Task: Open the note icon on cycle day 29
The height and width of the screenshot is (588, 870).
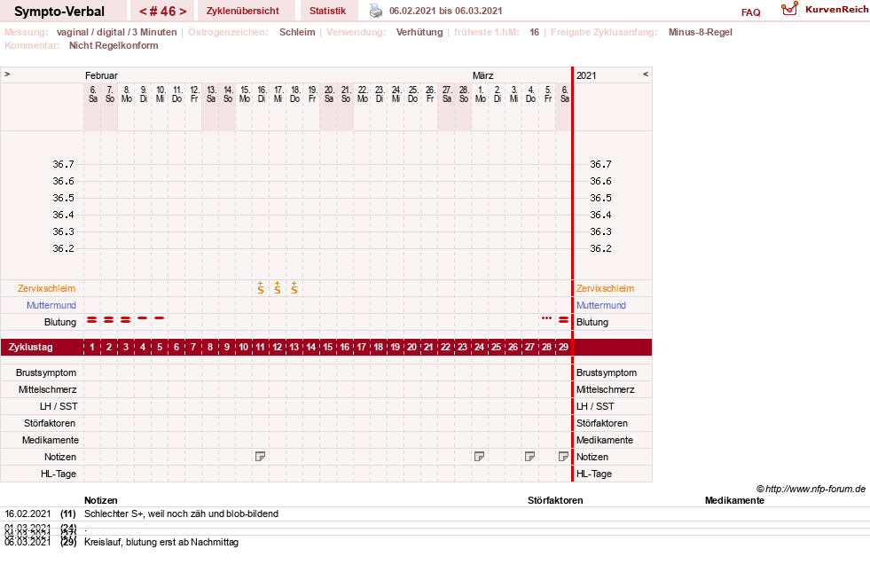Action: point(563,457)
